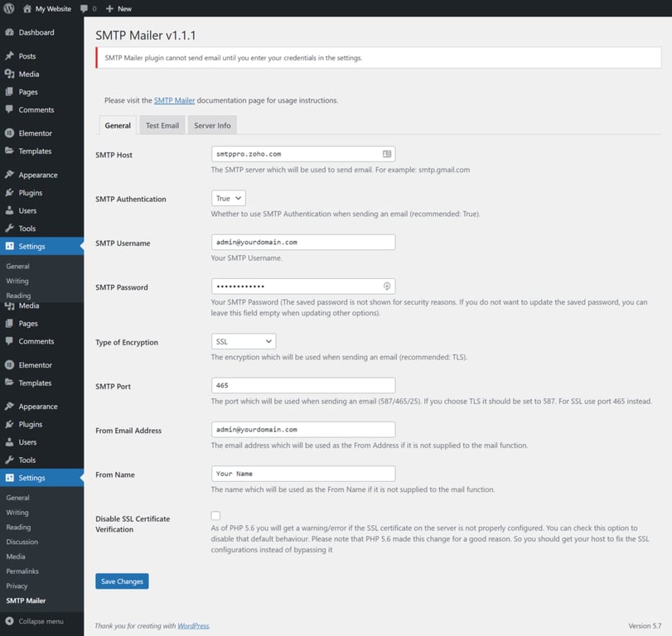Click the WordPress logo in the admin bar
The height and width of the screenshot is (636, 672).
(9, 8)
